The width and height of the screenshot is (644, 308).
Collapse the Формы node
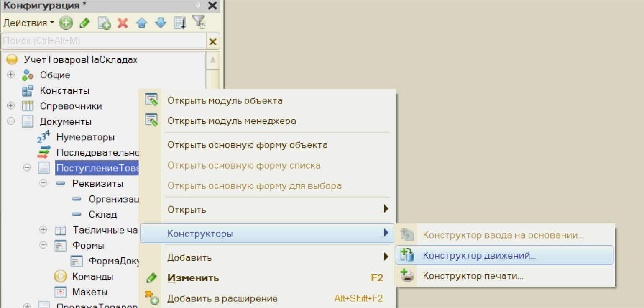click(43, 246)
